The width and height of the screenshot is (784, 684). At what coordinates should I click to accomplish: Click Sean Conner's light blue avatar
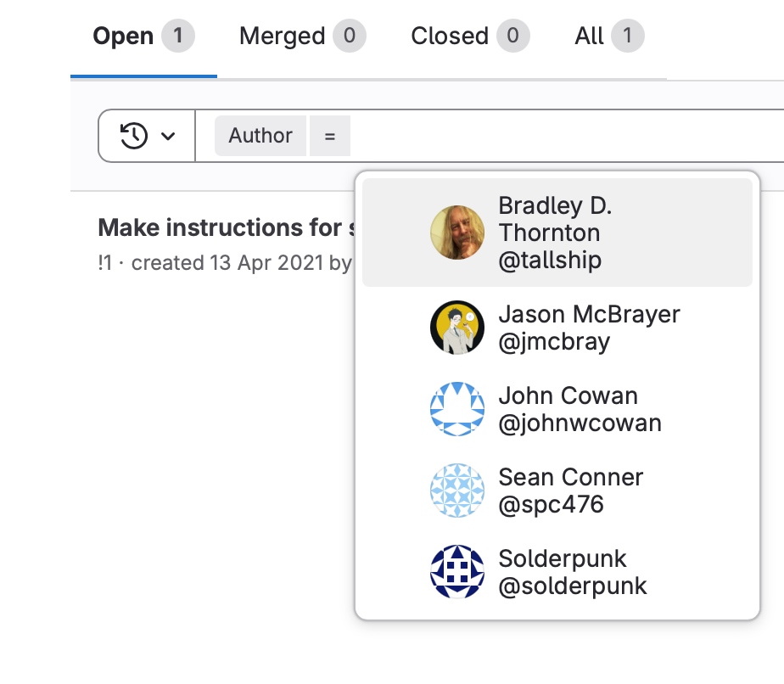tap(457, 491)
